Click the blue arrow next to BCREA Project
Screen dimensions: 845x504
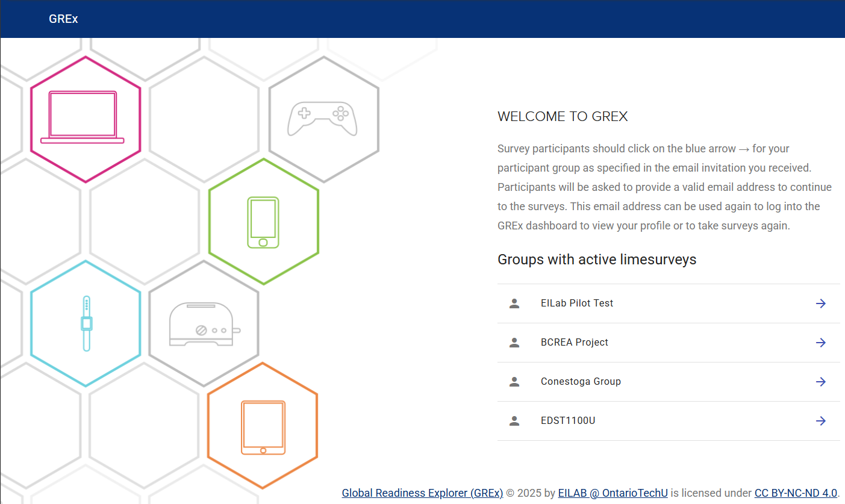(x=820, y=343)
